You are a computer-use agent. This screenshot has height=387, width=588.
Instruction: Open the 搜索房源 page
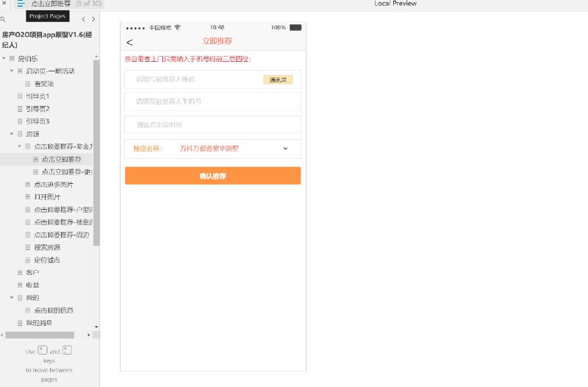tap(47, 247)
